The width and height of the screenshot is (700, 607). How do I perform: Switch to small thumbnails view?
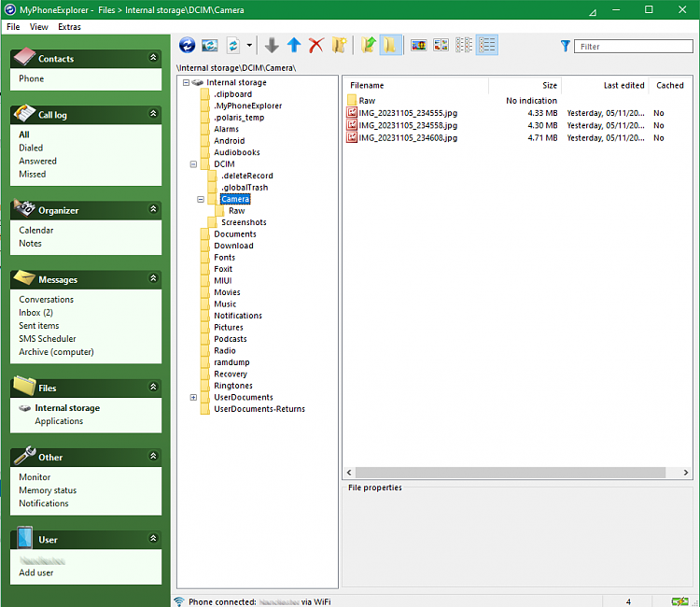click(x=441, y=45)
